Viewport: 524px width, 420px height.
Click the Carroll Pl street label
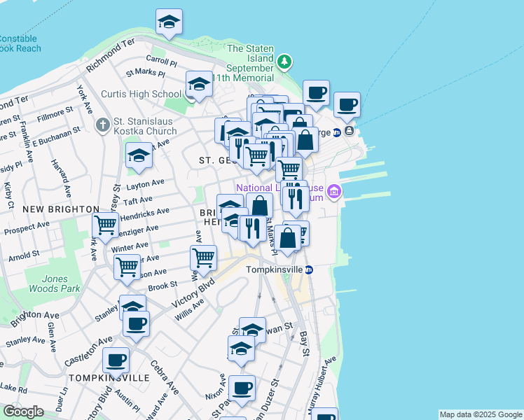(162, 60)
